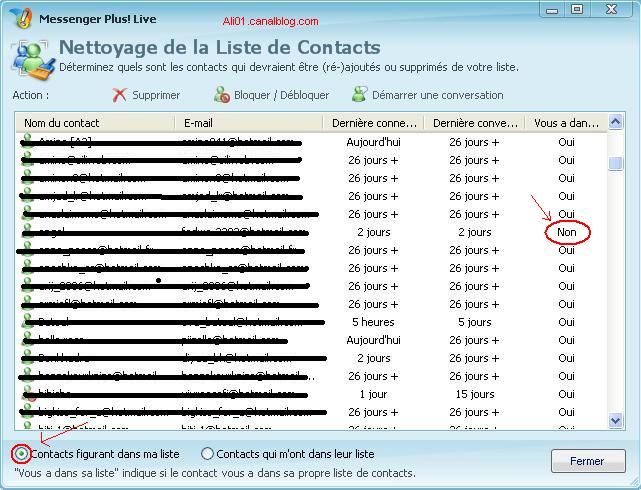Sort by 'Dernière conve...' column header
The height and width of the screenshot is (490, 641).
(x=474, y=123)
